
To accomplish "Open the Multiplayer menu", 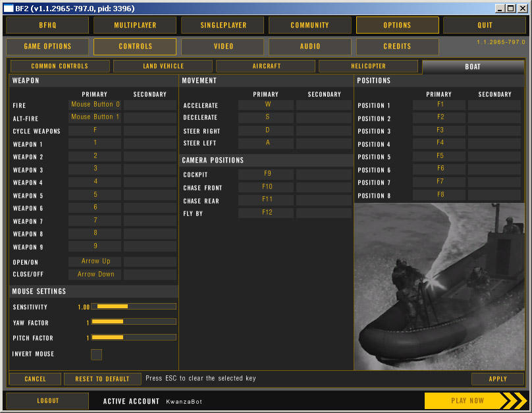I will point(135,25).
